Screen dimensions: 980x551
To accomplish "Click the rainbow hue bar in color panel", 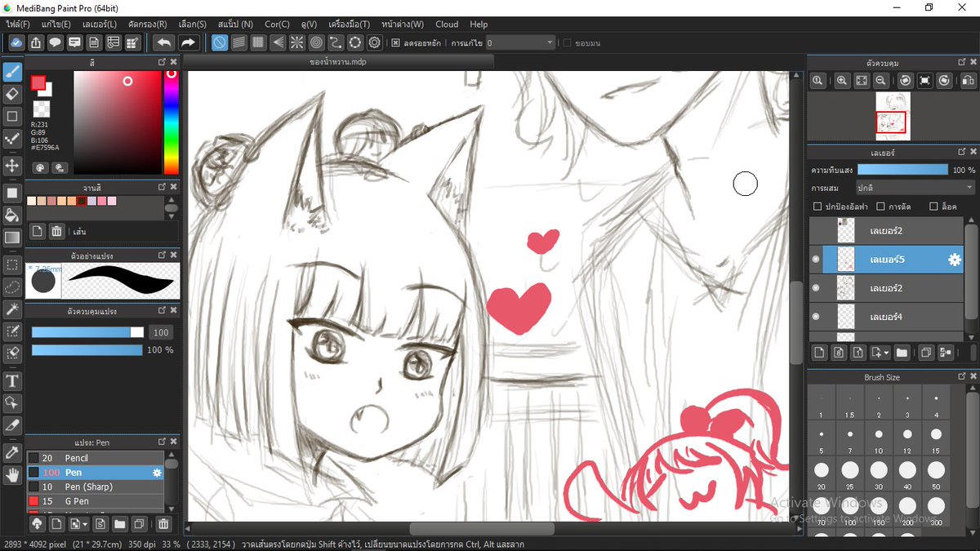I will [171, 122].
